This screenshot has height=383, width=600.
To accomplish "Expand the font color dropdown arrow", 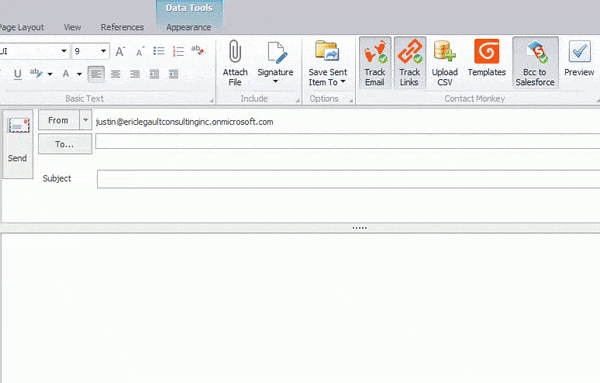I will click(79, 74).
